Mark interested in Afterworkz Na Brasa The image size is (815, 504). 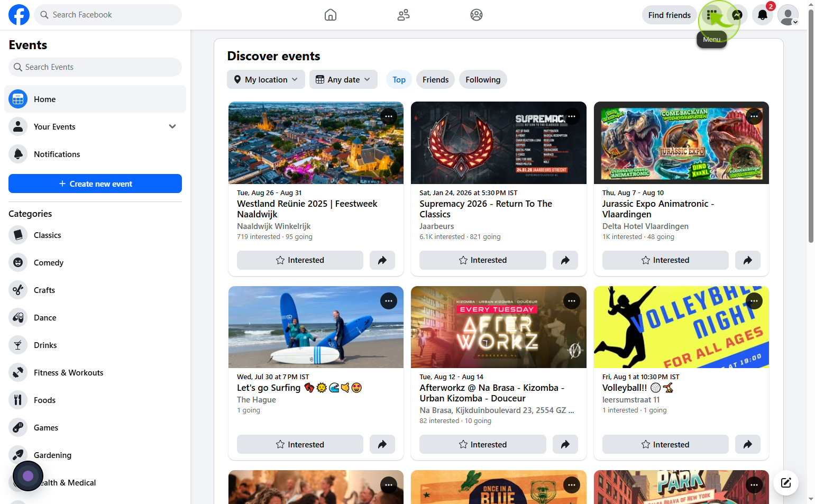tap(483, 444)
